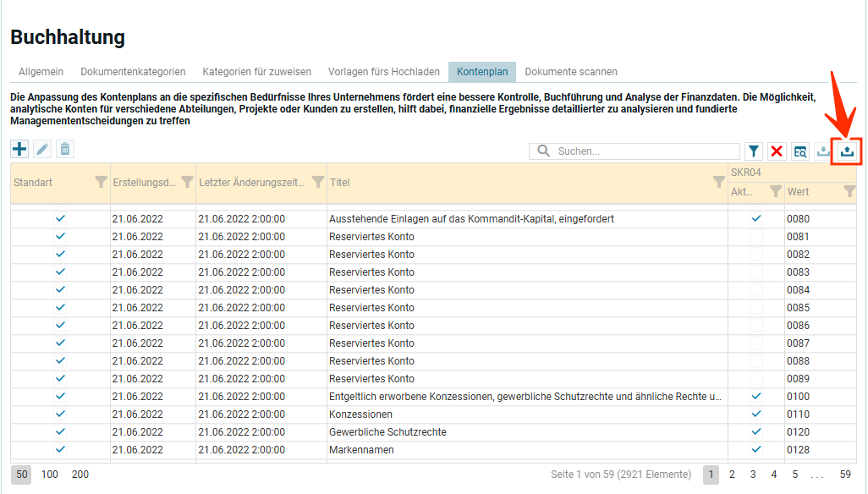Click the plus icon to add account
The image size is (868, 494).
pos(19,149)
